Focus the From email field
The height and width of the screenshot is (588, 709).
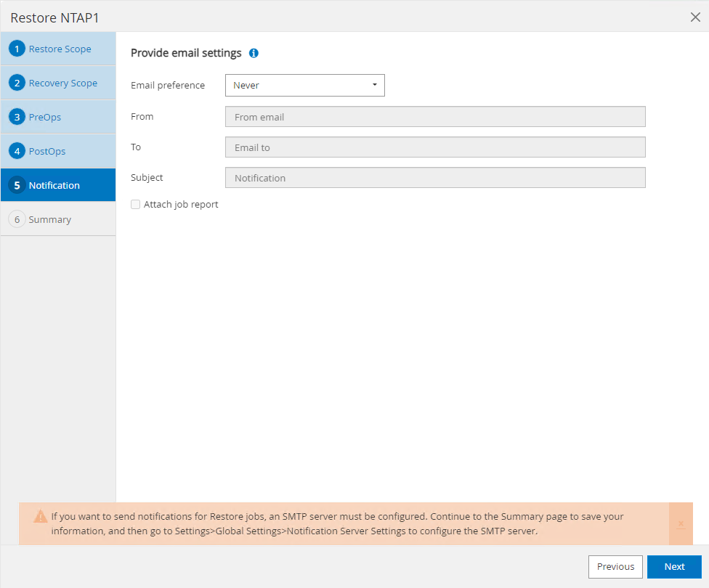pyautogui.click(x=435, y=117)
